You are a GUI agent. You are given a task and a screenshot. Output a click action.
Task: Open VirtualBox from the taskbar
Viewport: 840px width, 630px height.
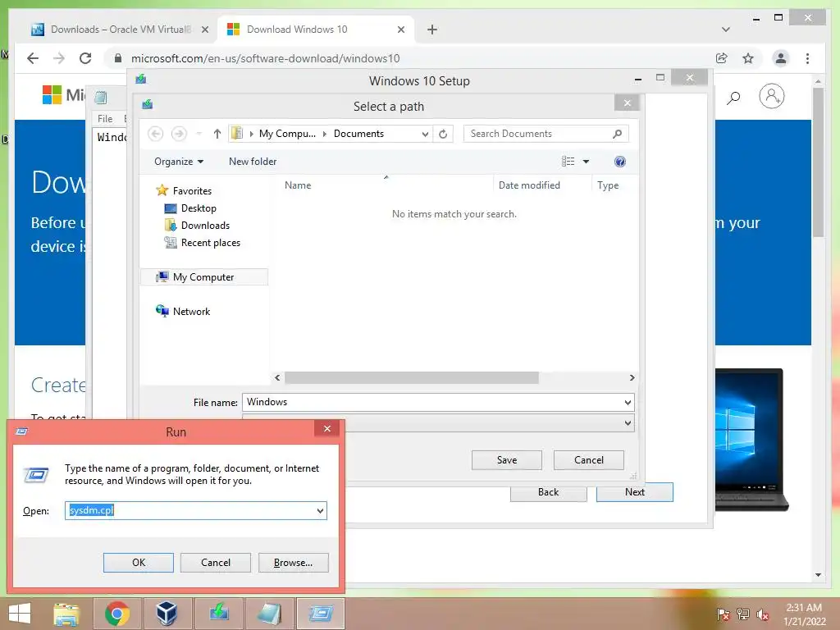[167, 614]
